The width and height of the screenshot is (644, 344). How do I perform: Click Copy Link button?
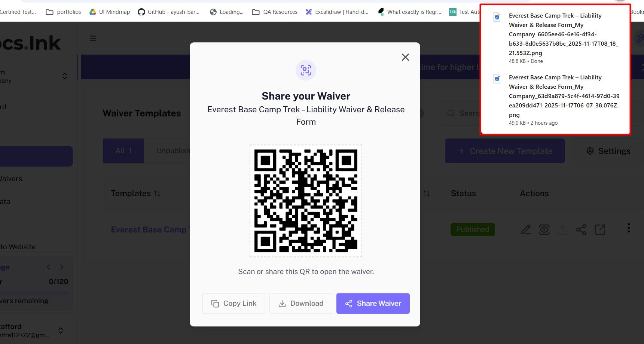(x=234, y=303)
